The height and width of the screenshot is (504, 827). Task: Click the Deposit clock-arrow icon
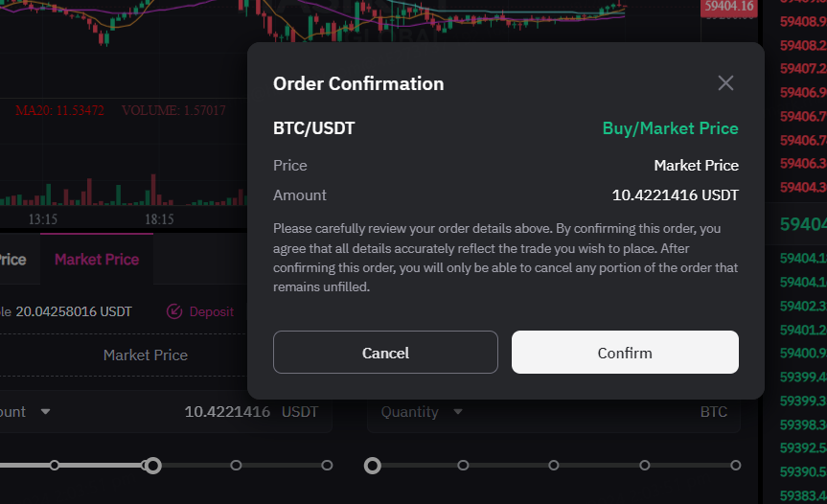pos(174,311)
